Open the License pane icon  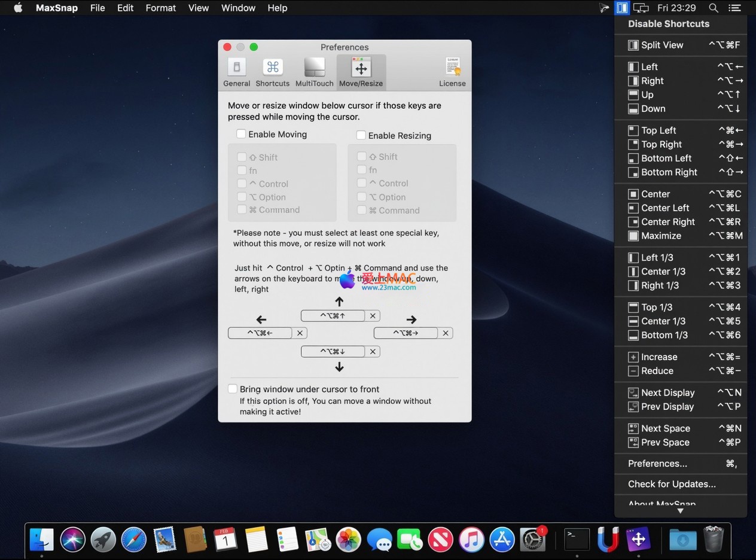point(452,68)
